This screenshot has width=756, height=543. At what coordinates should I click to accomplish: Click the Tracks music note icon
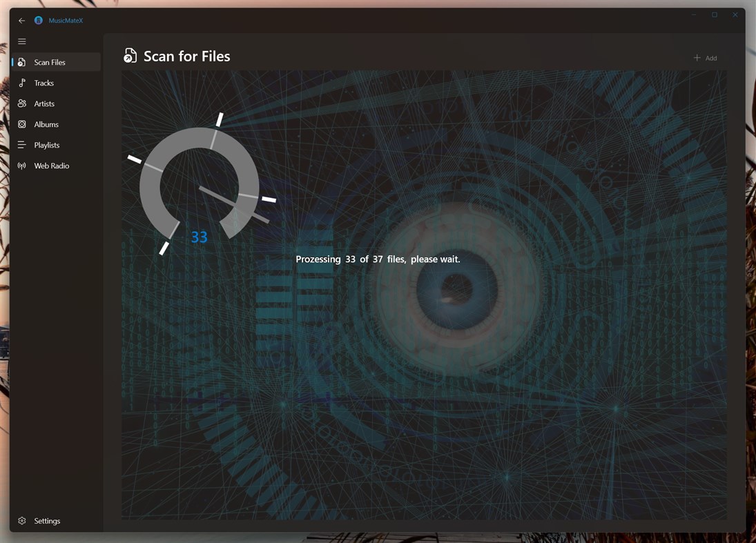22,83
